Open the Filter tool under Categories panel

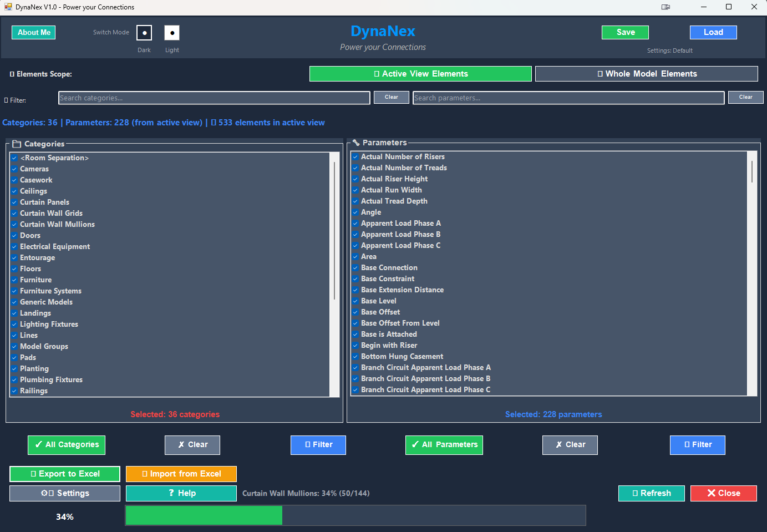(318, 445)
